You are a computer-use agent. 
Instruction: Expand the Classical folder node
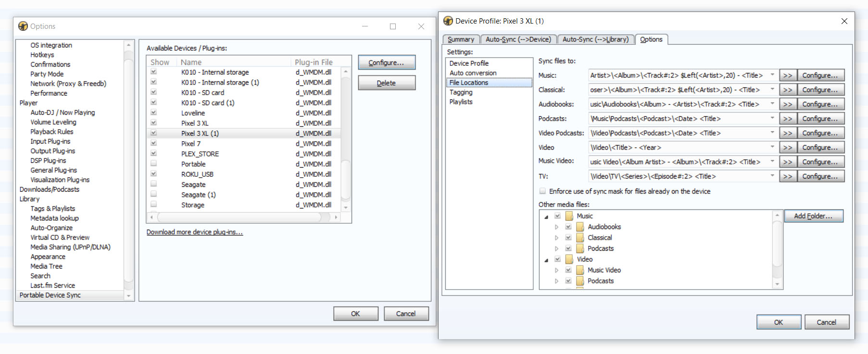coord(557,238)
